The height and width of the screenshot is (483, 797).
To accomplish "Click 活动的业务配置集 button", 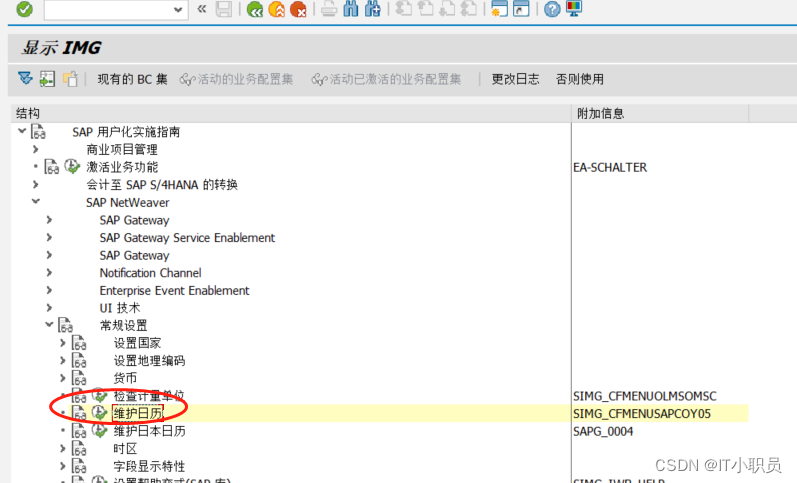I will click(236, 79).
